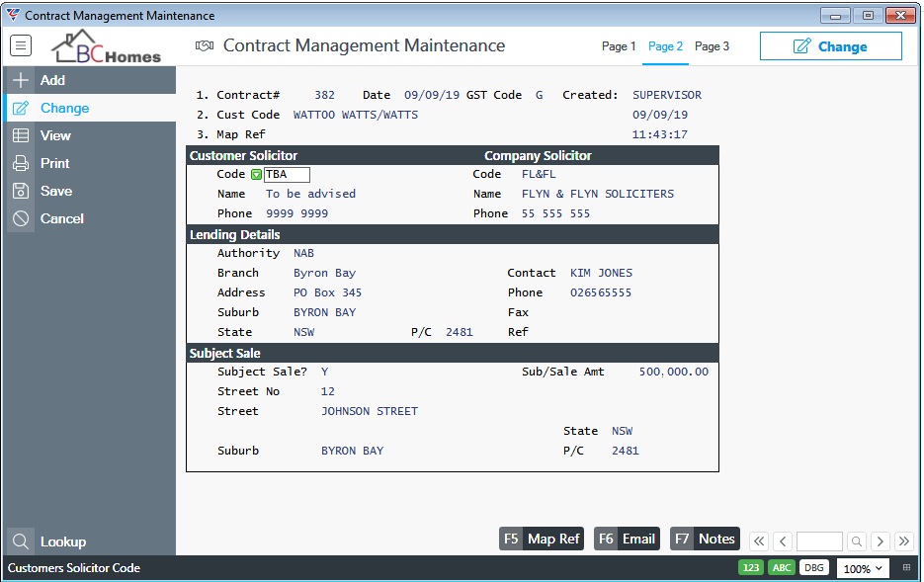Click the record search magnifier icon

click(857, 540)
